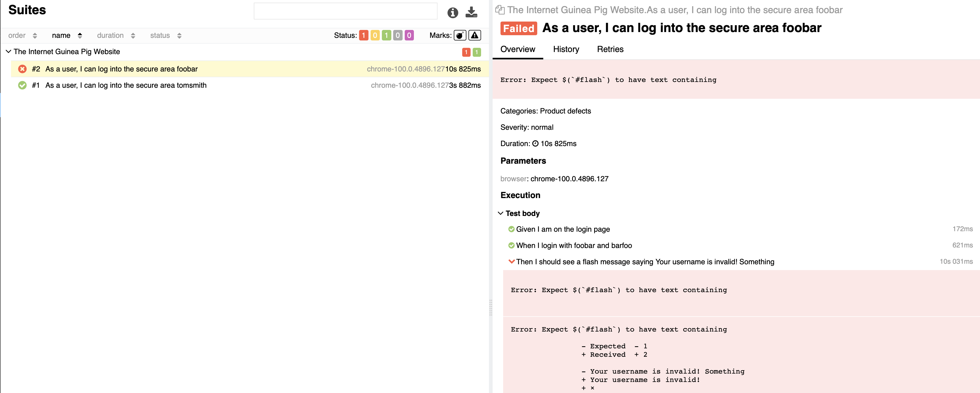
Task: Click the sort arrows on the name column
Action: click(80, 35)
